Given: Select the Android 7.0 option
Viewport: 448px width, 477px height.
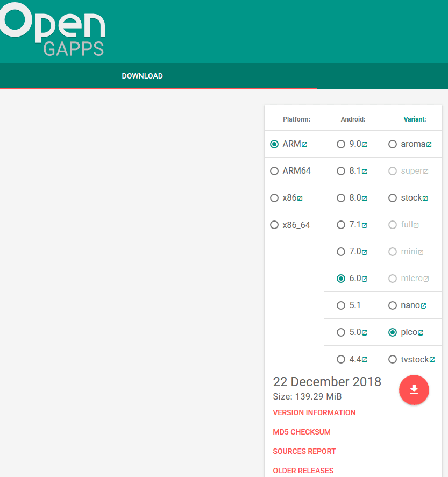Looking at the screenshot, I should [x=341, y=252].
